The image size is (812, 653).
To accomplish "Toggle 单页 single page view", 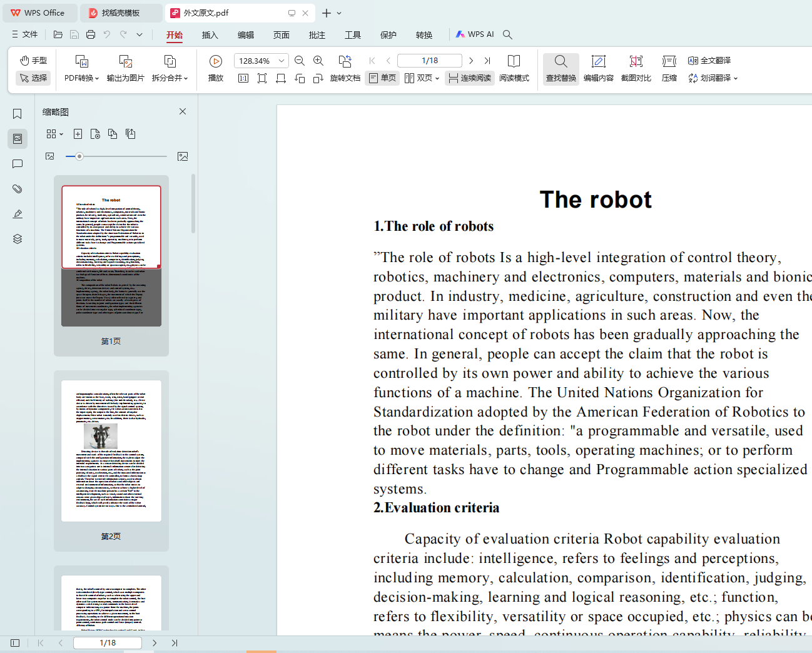I will point(382,78).
